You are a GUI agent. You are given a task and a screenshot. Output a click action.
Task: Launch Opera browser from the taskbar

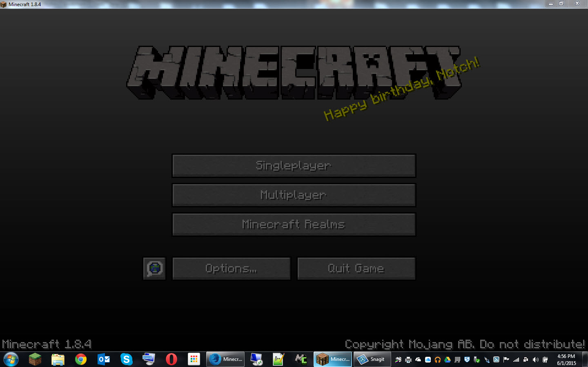tap(171, 359)
